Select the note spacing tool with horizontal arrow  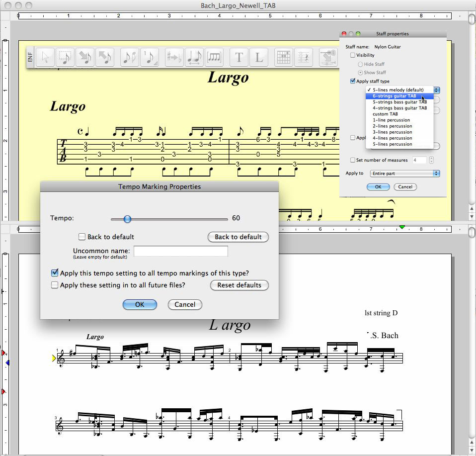[x=194, y=57]
